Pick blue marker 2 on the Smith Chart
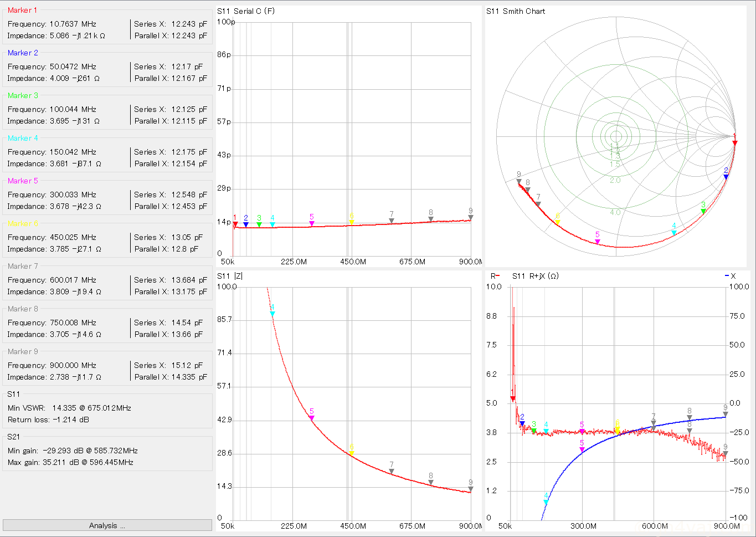756x537 pixels. click(x=726, y=177)
